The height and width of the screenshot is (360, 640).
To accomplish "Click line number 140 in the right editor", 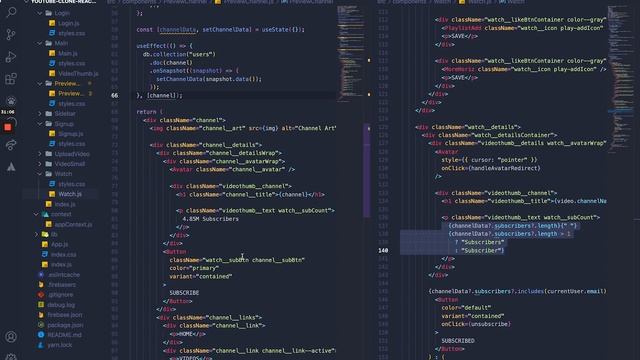I will pos(383,250).
